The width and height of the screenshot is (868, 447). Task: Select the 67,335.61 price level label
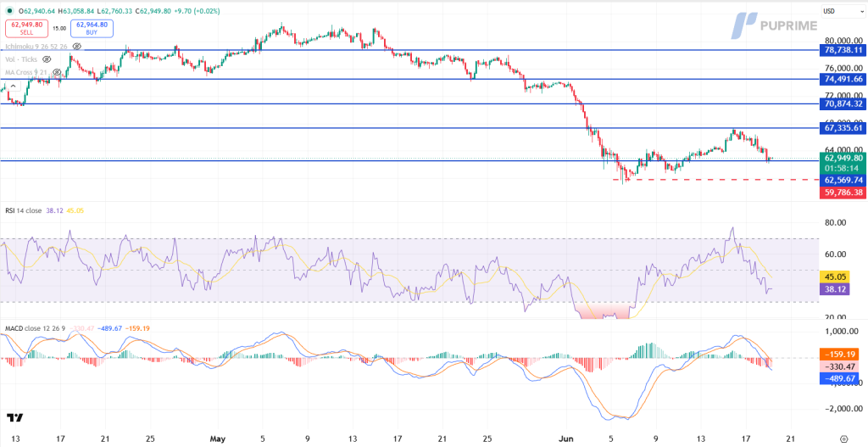(843, 128)
